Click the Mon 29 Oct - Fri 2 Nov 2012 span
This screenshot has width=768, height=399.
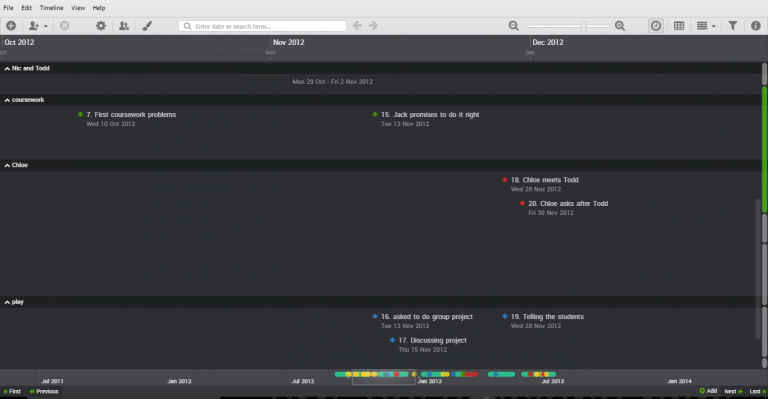(x=333, y=82)
